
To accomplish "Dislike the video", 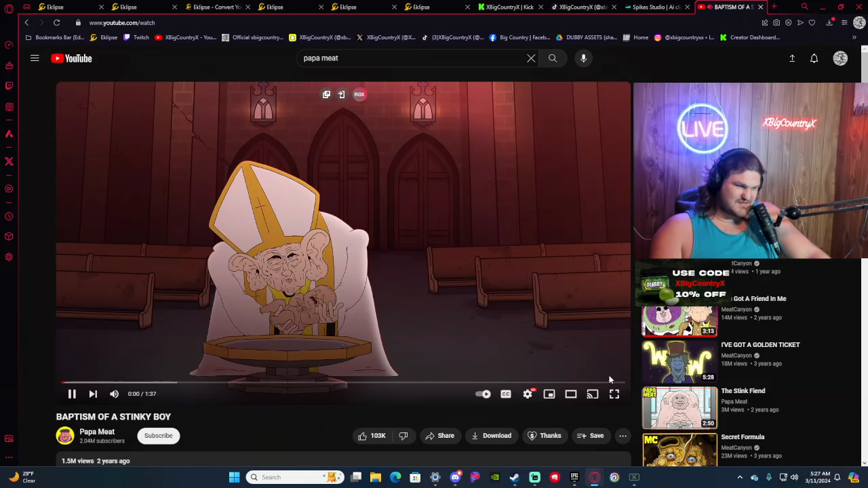I will point(403,436).
